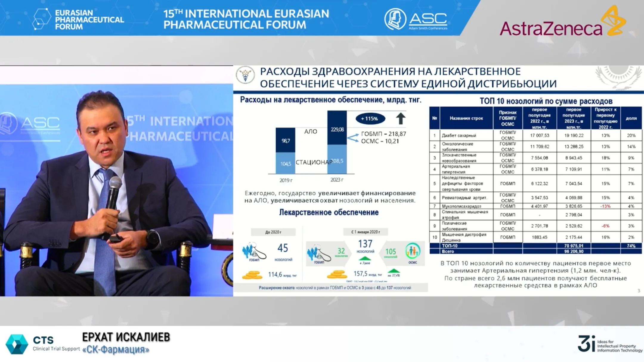Click the Прирост column header in the table
The height and width of the screenshot is (362, 644).
[606, 118]
